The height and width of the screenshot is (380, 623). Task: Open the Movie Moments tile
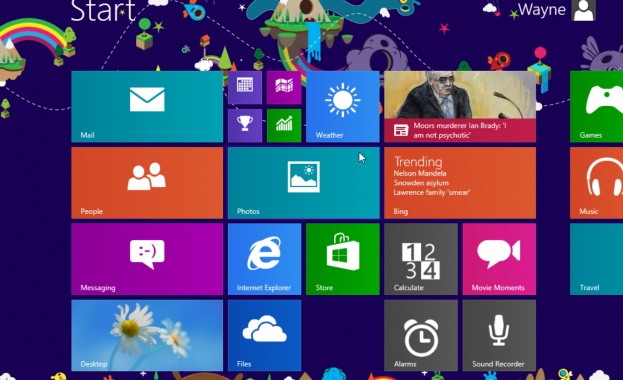(499, 259)
